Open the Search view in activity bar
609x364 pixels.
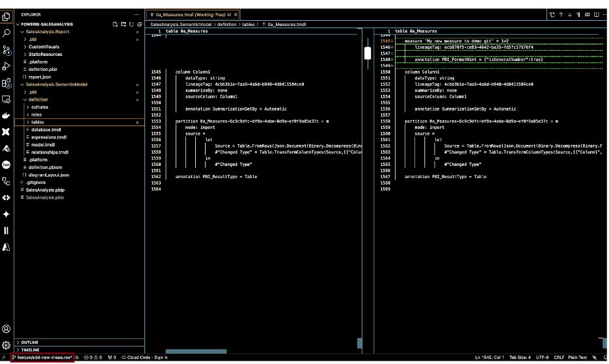[7, 32]
